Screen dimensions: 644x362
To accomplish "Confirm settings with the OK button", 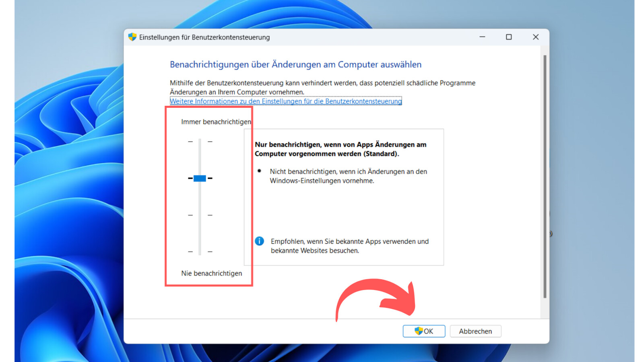I will (x=424, y=331).
